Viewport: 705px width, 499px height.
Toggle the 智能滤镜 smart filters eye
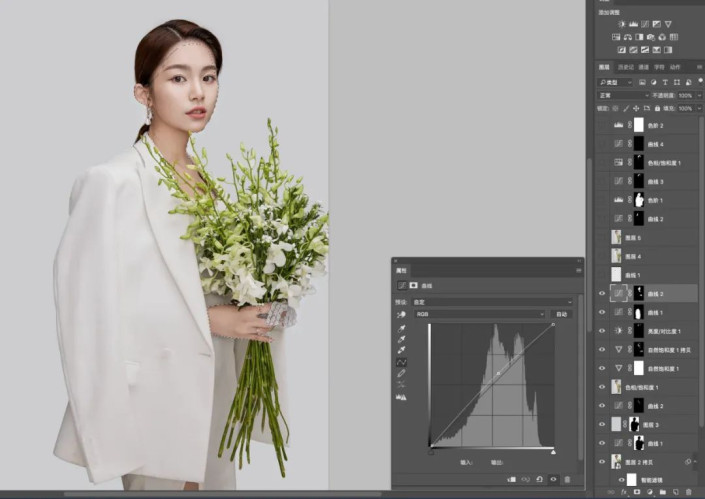[621, 480]
